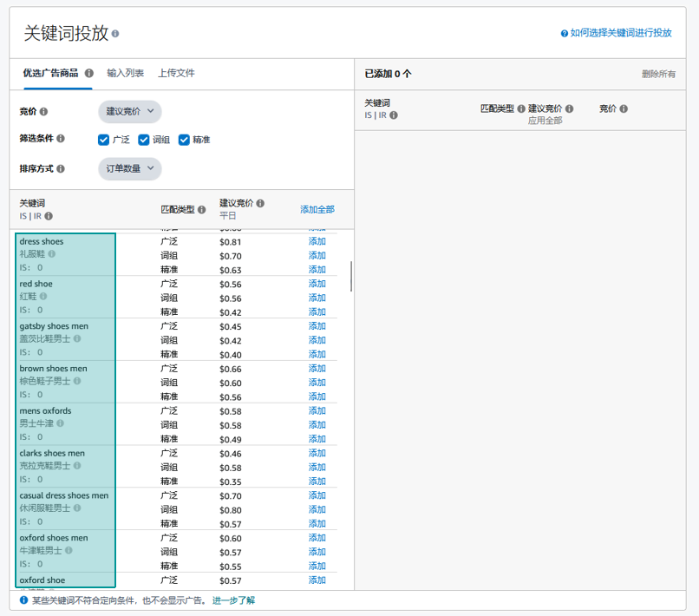This screenshot has width=699, height=616.
Task: Click translation info icon beside 礼服鞋
Action: 52,254
